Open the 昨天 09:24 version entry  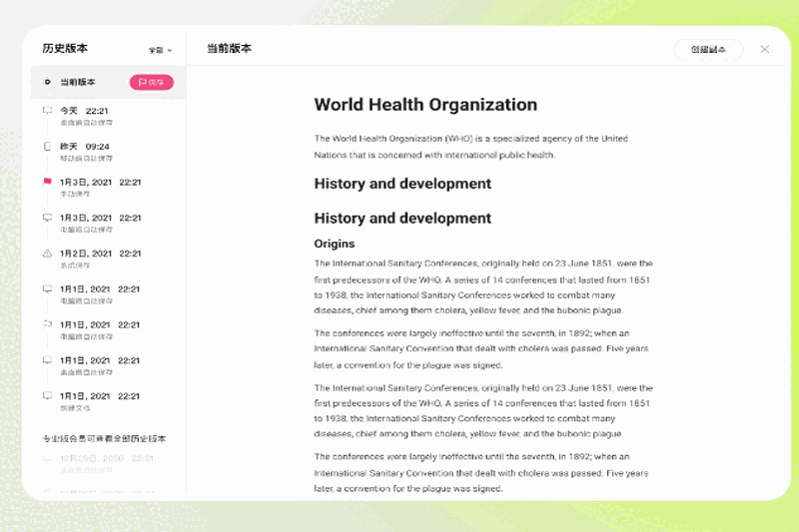(108, 152)
